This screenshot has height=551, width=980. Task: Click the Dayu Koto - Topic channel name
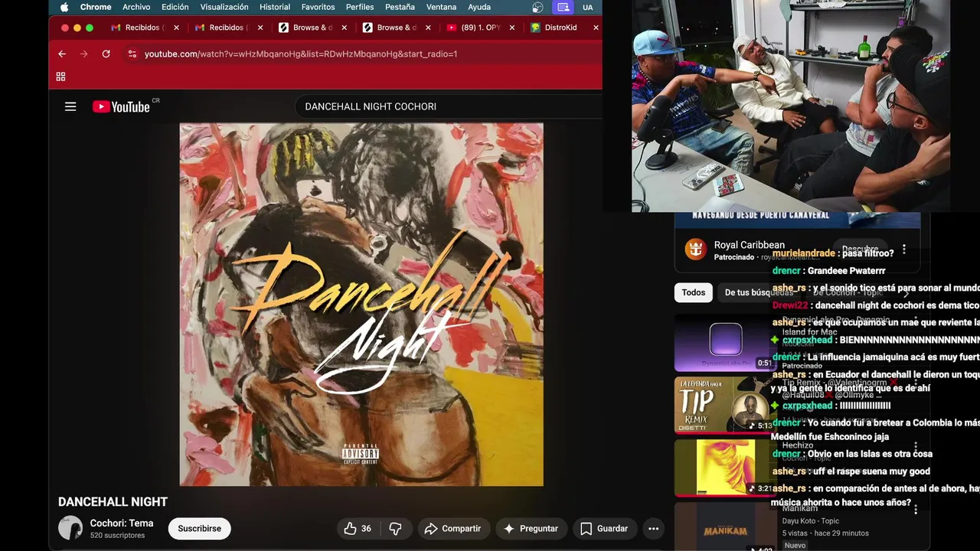pyautogui.click(x=810, y=521)
